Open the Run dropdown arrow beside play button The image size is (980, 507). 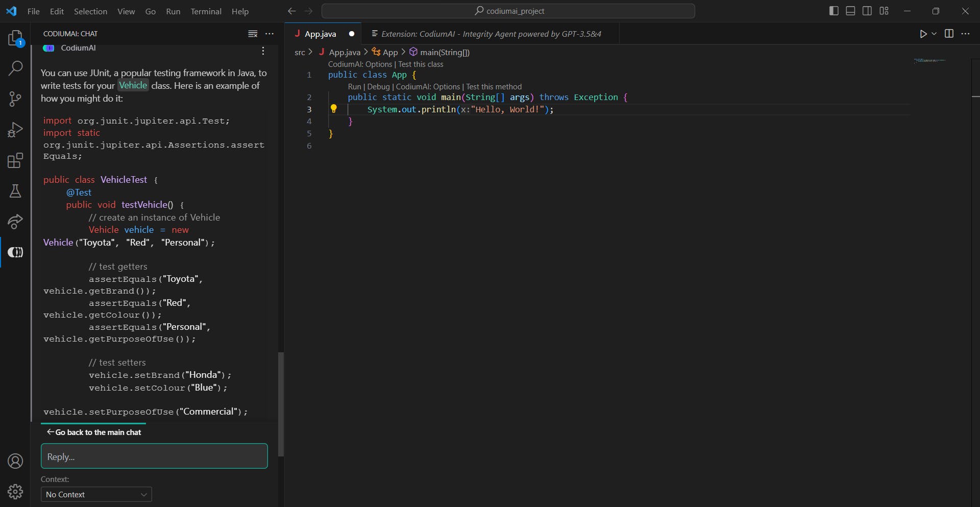point(934,34)
